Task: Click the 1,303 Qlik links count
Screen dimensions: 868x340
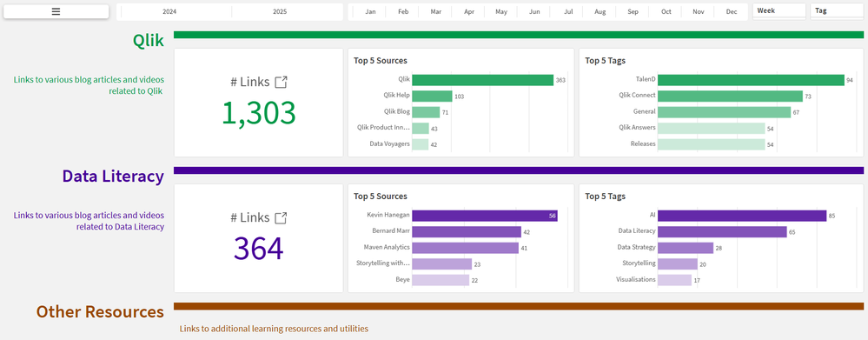Action: 259,113
